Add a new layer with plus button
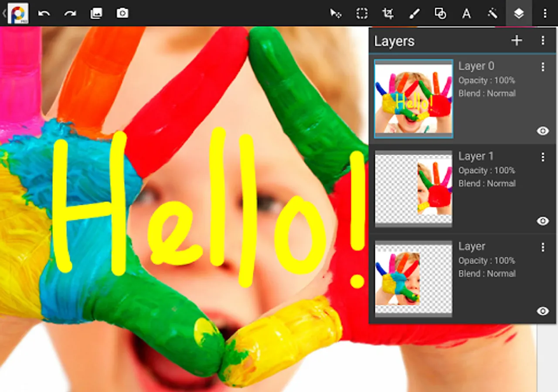Viewport: 558px width, 392px height. pyautogui.click(x=517, y=41)
